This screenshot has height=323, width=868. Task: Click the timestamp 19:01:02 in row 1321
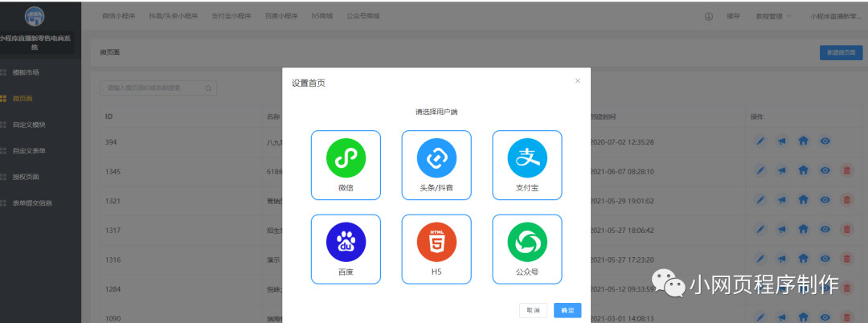640,201
